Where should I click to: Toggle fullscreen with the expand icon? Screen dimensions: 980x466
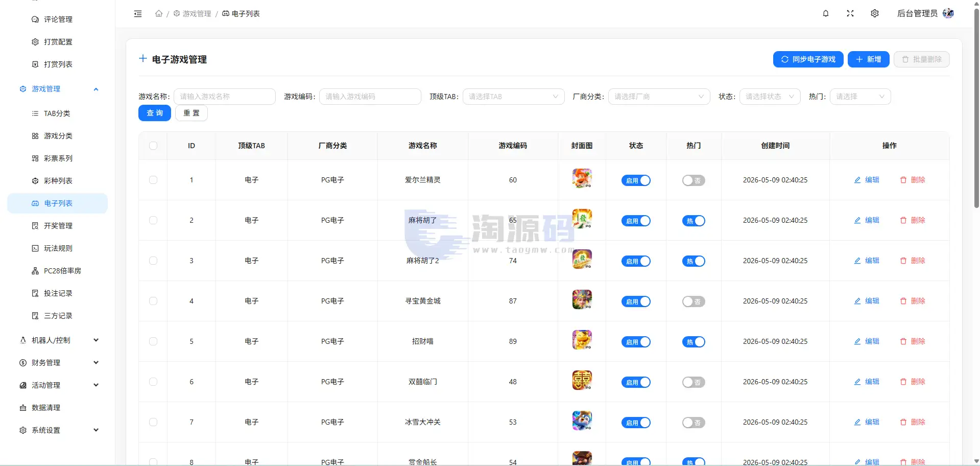coord(850,14)
